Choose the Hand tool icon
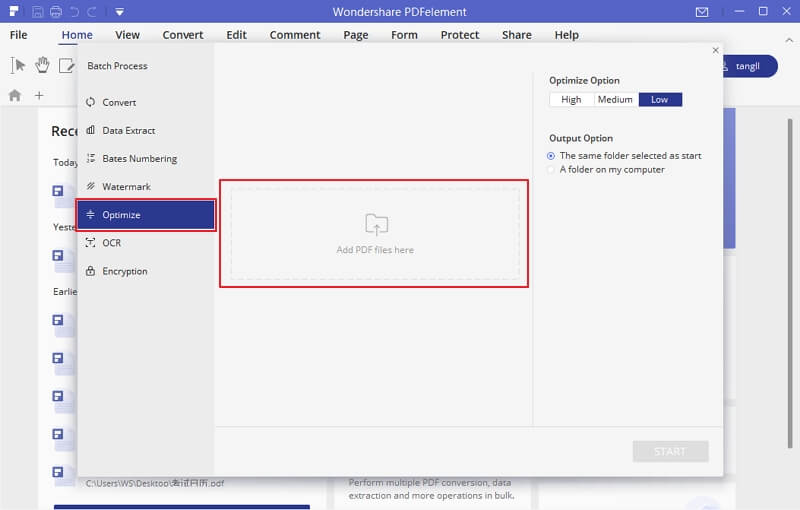Image resolution: width=800 pixels, height=510 pixels. (42, 65)
